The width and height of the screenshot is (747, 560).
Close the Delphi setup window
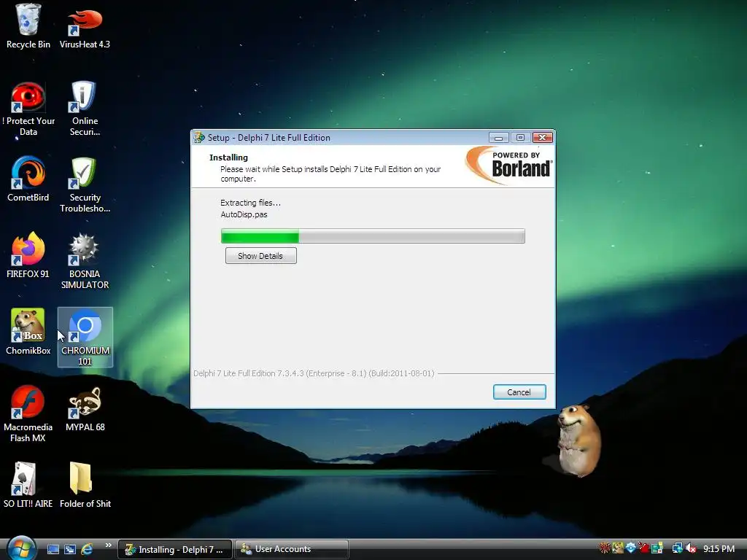(542, 138)
